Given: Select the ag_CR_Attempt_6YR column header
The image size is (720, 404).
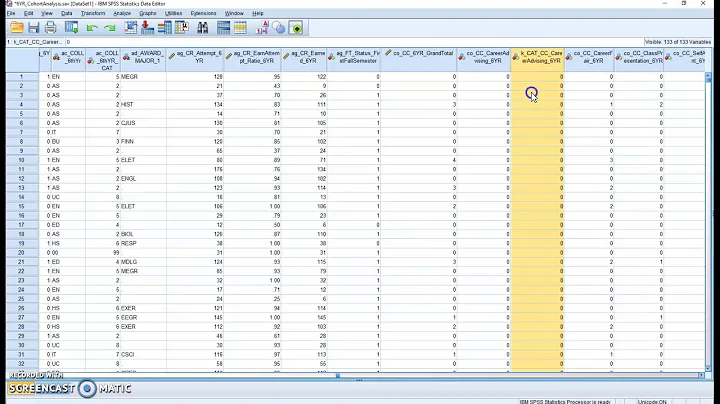Looking at the screenshot, I should click(195, 60).
